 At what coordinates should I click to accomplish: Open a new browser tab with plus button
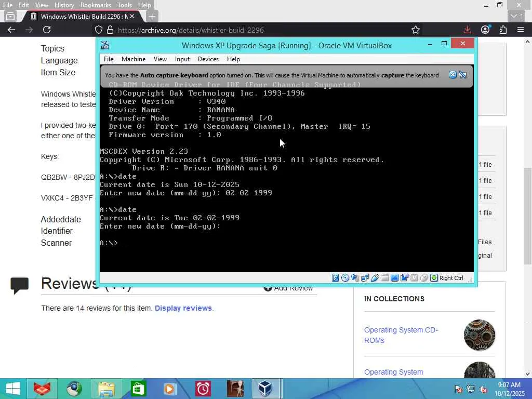[x=152, y=16]
